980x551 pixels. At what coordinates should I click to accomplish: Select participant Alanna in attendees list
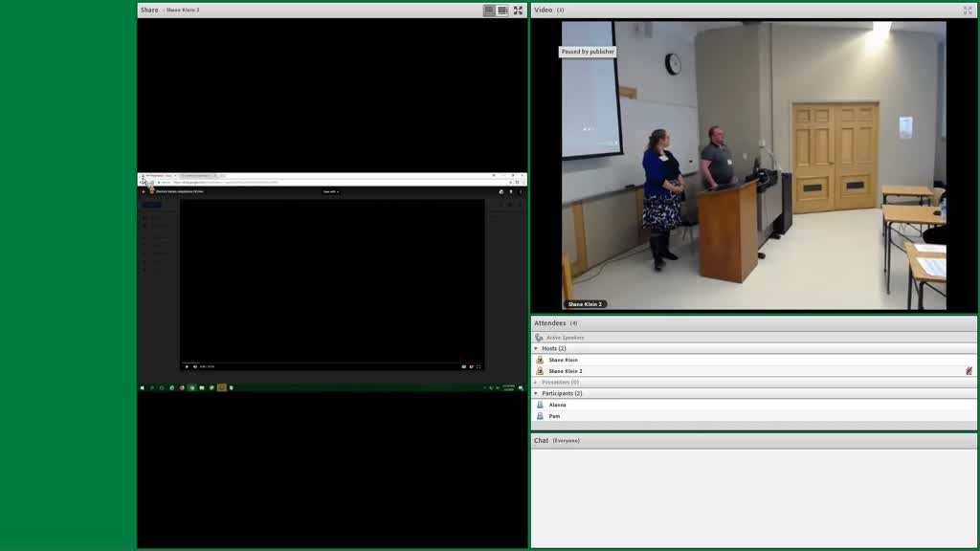(x=753, y=405)
